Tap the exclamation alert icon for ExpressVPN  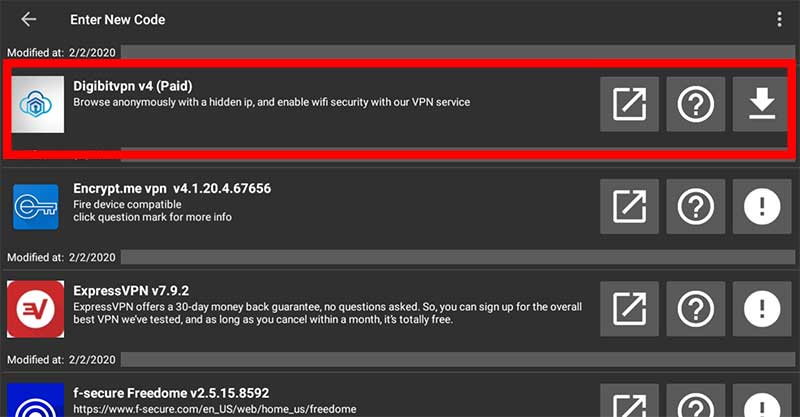coord(762,309)
